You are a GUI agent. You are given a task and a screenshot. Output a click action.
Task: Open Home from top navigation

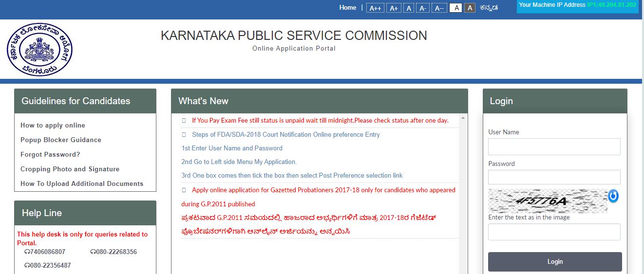click(348, 8)
